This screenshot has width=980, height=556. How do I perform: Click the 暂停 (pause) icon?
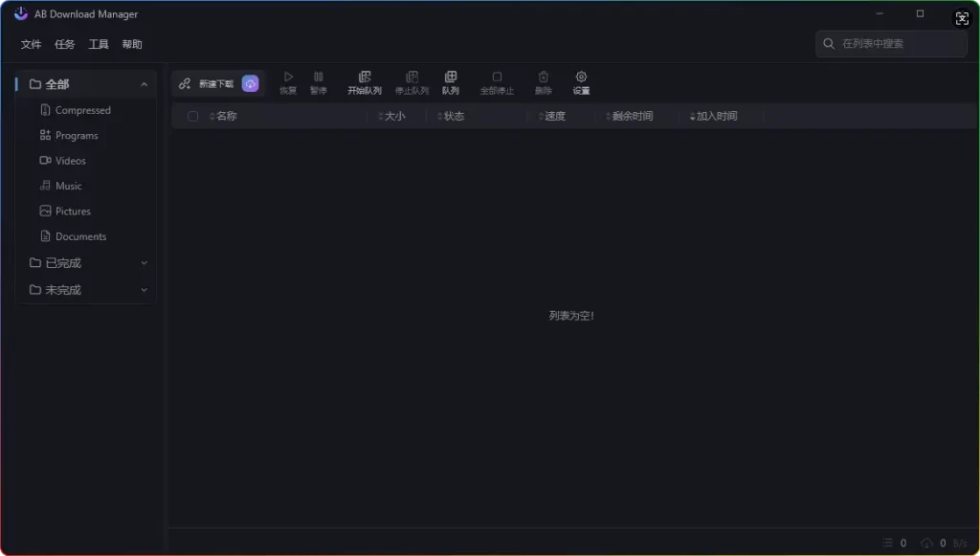(x=318, y=81)
